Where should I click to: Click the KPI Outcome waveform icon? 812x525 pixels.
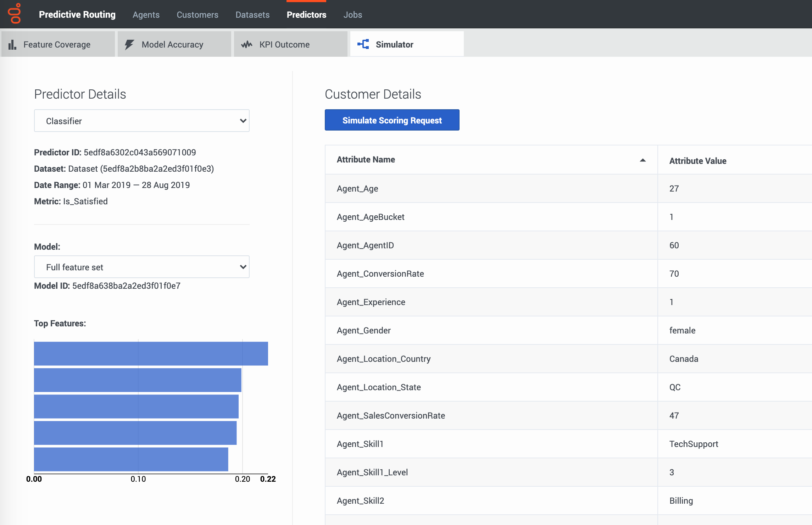click(246, 44)
